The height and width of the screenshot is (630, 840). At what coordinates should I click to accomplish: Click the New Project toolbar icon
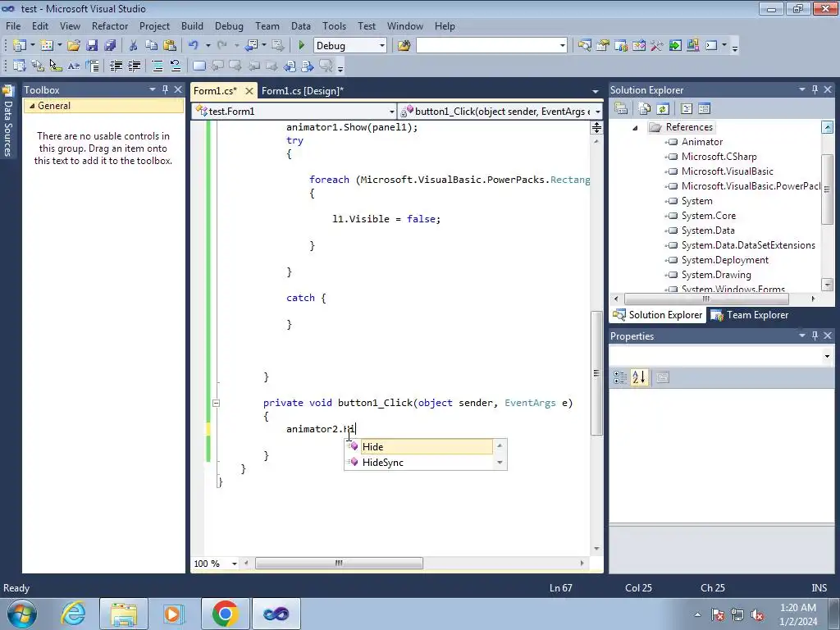pyautogui.click(x=20, y=46)
